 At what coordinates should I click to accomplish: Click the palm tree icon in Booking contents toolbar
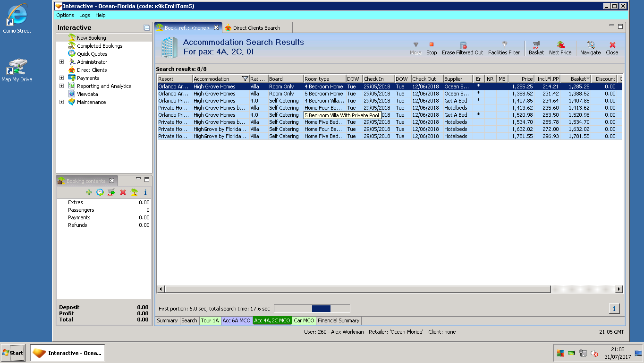pos(134,192)
